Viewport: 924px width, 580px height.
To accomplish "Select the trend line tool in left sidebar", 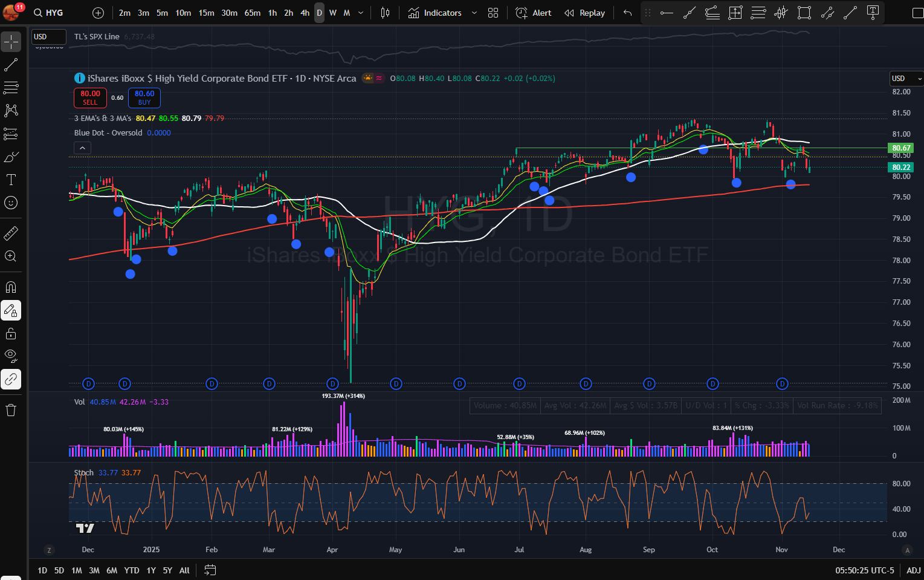I will point(11,65).
